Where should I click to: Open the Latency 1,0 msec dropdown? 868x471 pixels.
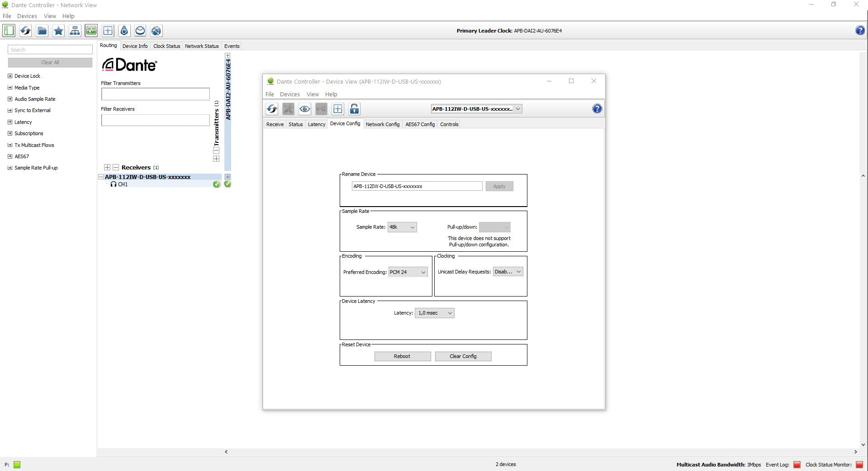tap(434, 313)
